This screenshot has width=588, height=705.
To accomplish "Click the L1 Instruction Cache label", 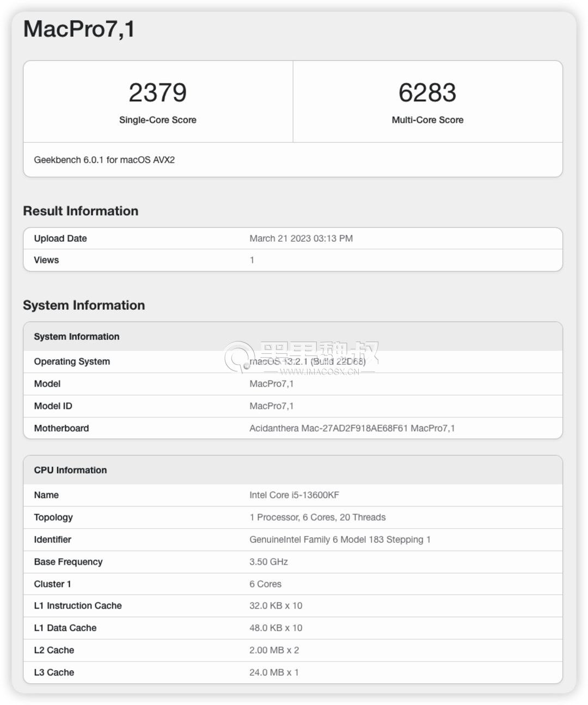I will pyautogui.click(x=78, y=606).
